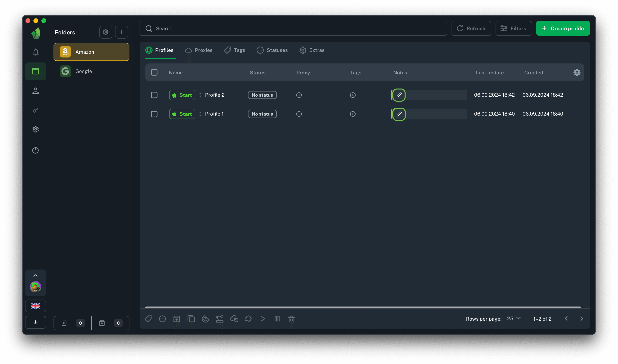Check the Profile 2 row checkbox
The width and height of the screenshot is (618, 364).
click(154, 95)
